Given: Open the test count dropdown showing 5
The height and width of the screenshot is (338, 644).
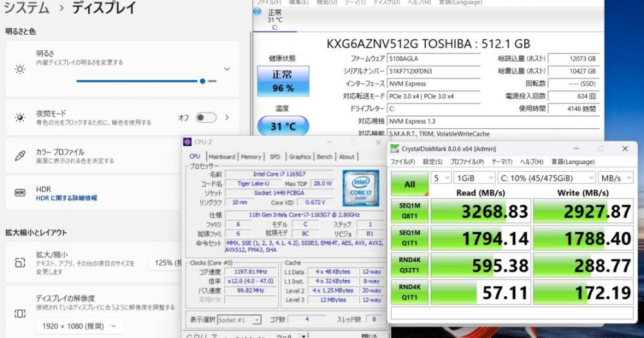Looking at the screenshot, I should [x=440, y=177].
